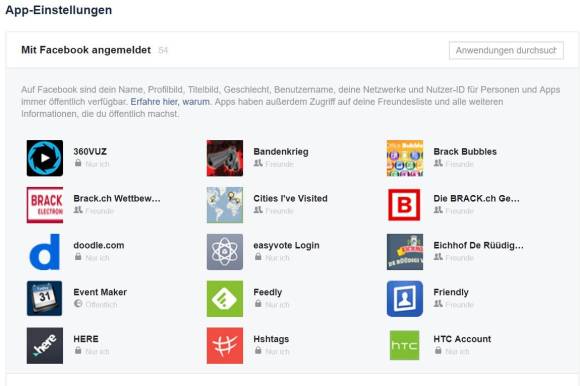Open the green Feedly icon

225,299
